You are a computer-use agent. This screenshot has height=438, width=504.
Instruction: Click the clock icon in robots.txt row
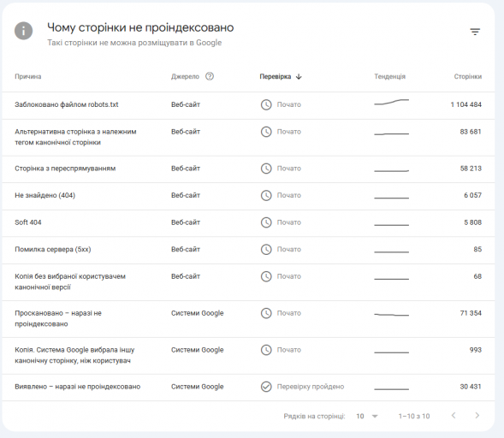click(266, 104)
